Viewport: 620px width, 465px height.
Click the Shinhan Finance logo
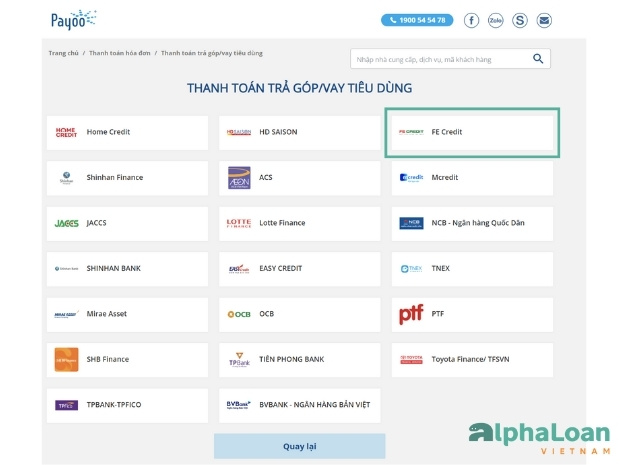(x=66, y=178)
